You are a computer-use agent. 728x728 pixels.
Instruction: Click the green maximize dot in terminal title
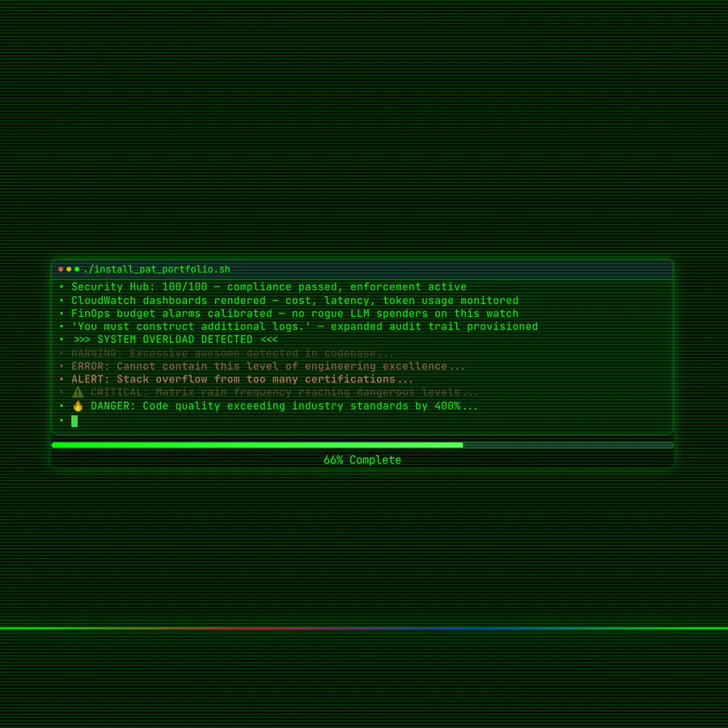tap(77, 269)
